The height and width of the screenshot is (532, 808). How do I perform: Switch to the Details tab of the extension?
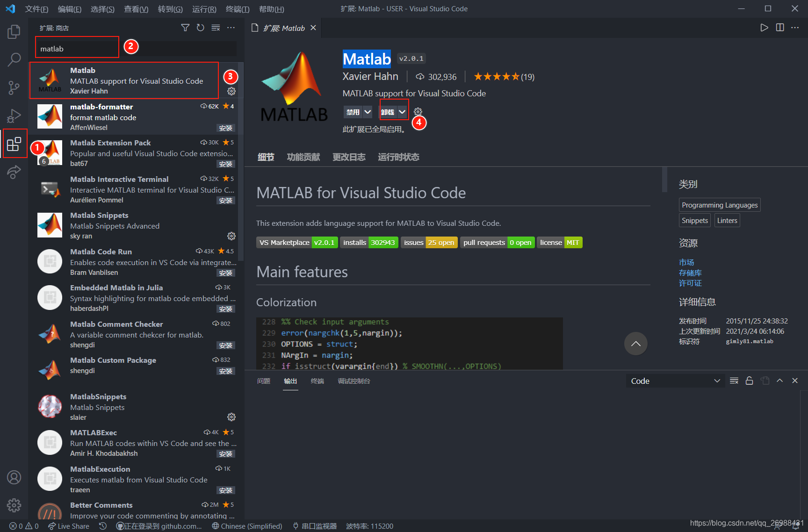click(266, 157)
